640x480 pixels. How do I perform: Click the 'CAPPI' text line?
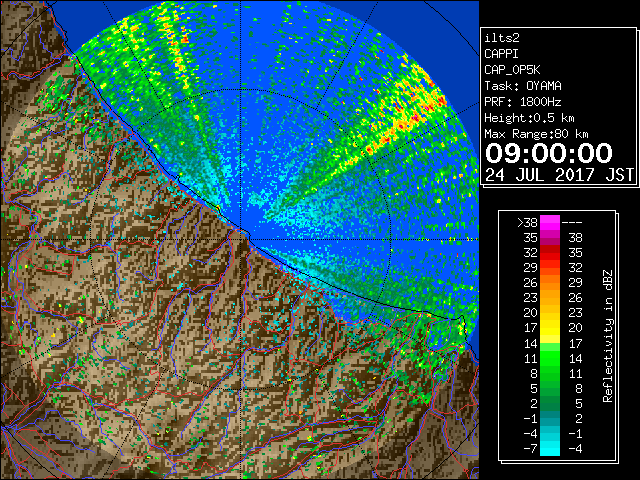[501, 54]
